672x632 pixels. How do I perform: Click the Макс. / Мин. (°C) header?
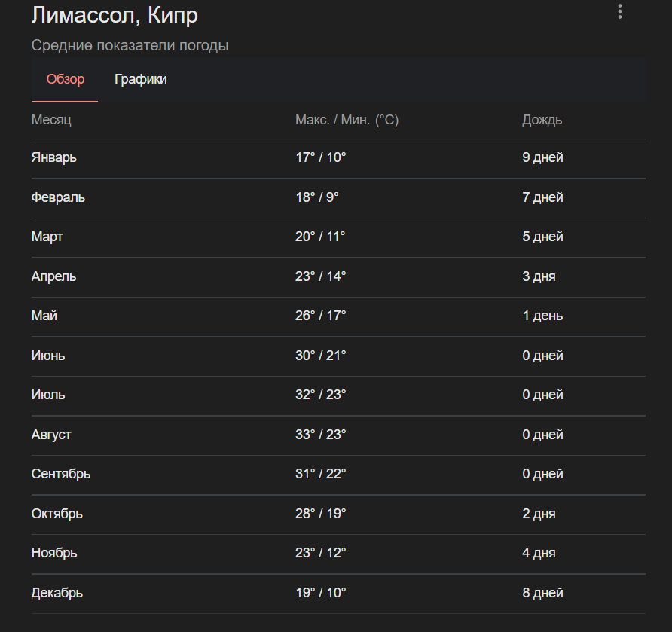coord(347,120)
